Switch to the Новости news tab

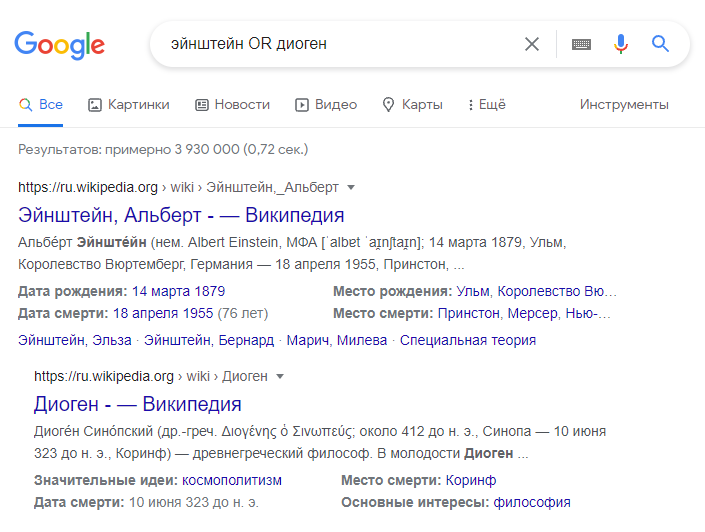tap(232, 105)
